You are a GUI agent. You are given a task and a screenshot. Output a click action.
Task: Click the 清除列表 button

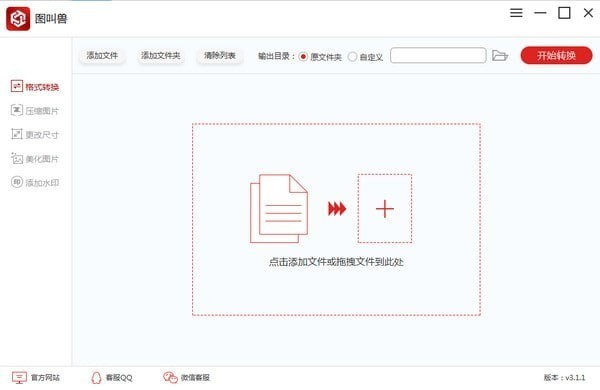(220, 55)
